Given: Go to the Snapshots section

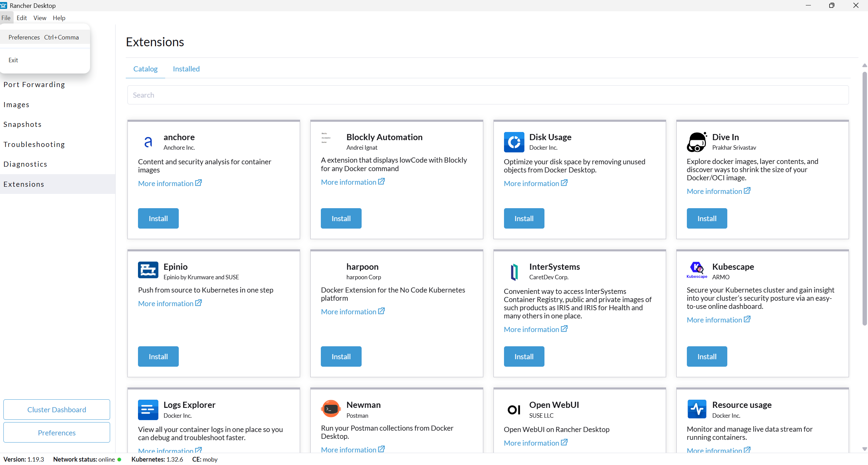Looking at the screenshot, I should pyautogui.click(x=57, y=124).
